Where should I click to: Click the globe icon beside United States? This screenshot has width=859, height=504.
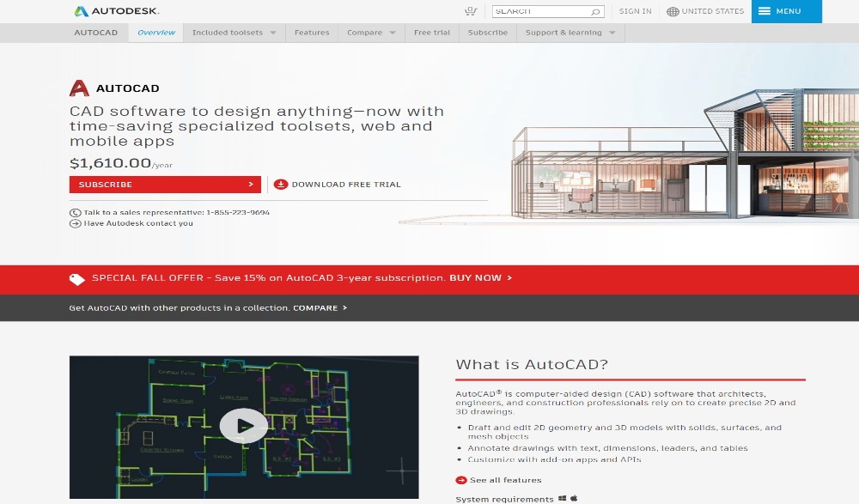pos(673,11)
